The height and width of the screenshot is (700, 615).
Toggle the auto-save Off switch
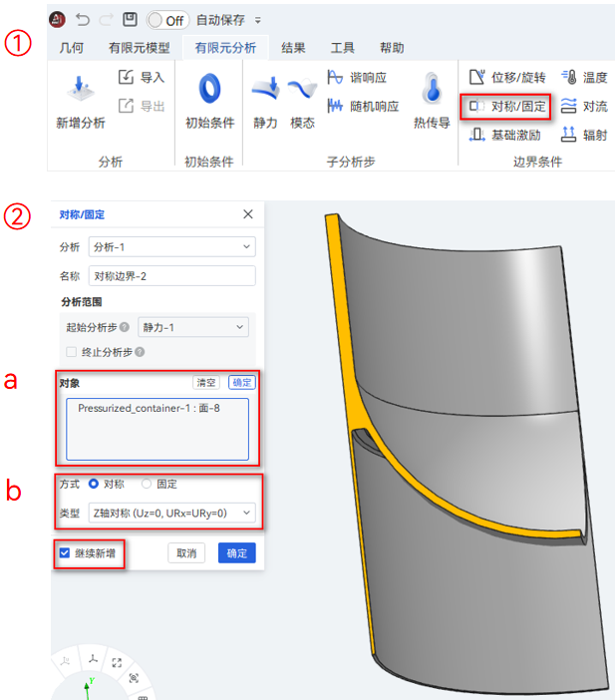click(x=167, y=20)
